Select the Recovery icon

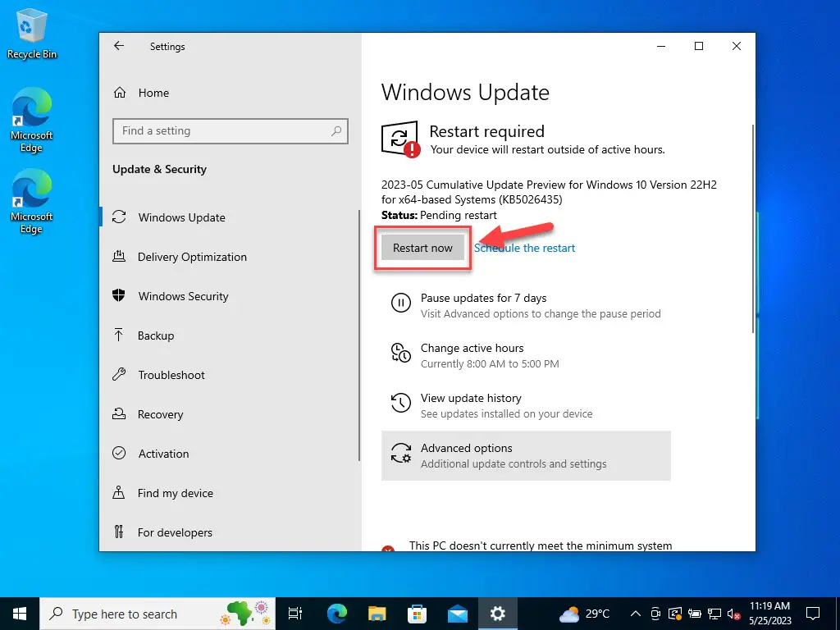click(119, 413)
